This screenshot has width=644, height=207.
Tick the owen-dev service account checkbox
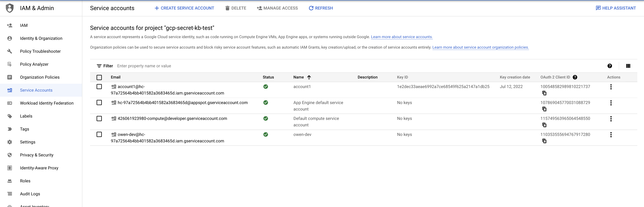pos(99,135)
